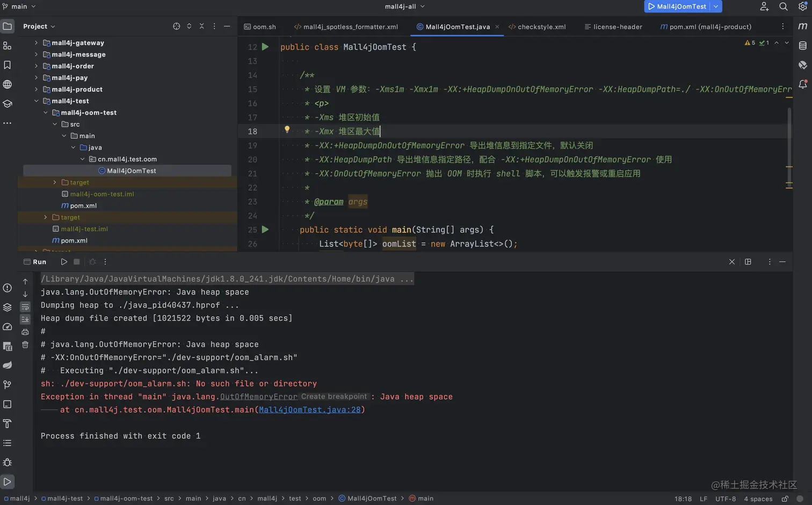Open the Maven tool window icon
This screenshot has height=505, width=812.
pos(803,26)
